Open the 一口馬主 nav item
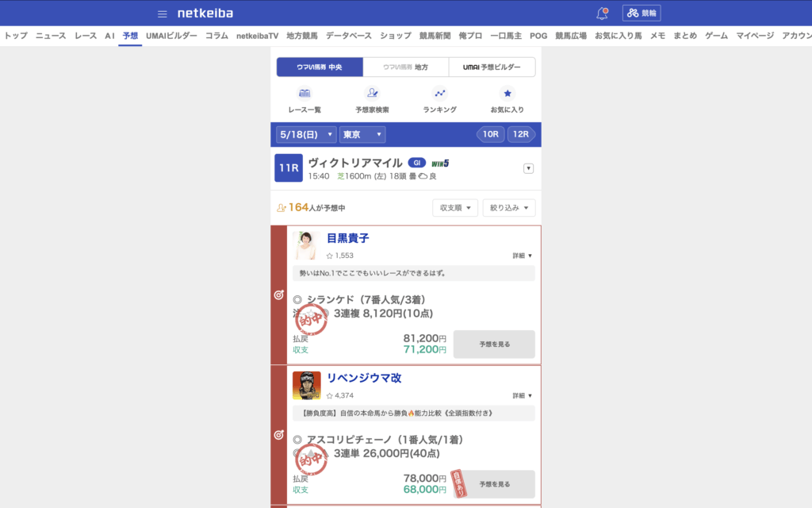812x508 pixels. click(506, 36)
